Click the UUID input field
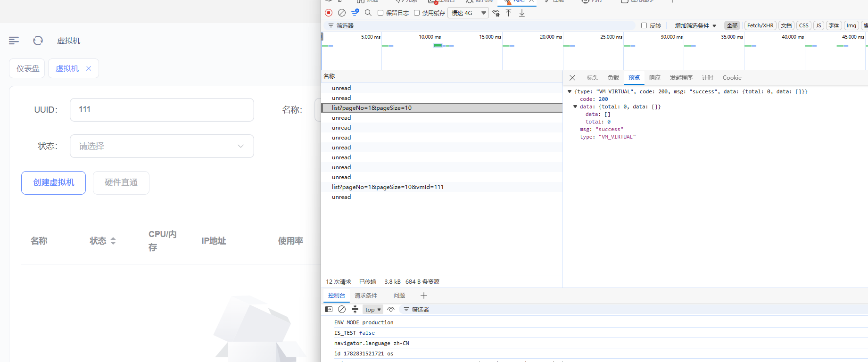This screenshot has width=868, height=362. [162, 109]
